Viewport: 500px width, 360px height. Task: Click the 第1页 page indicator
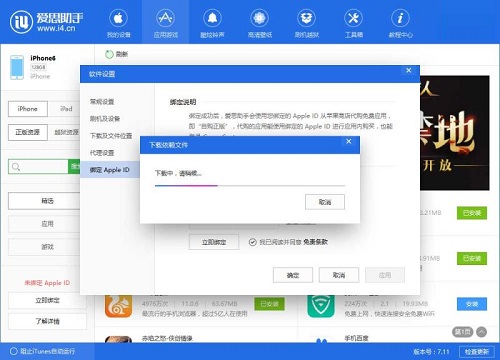click(463, 332)
